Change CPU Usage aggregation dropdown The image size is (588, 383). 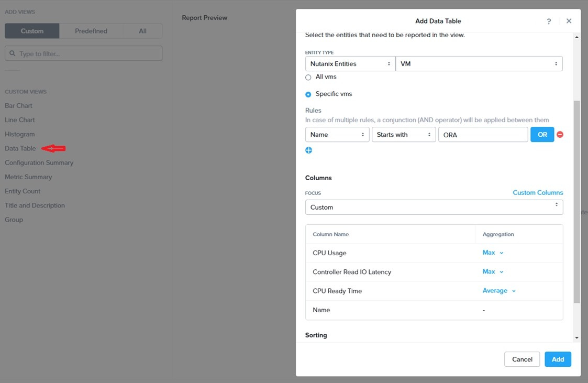point(493,253)
